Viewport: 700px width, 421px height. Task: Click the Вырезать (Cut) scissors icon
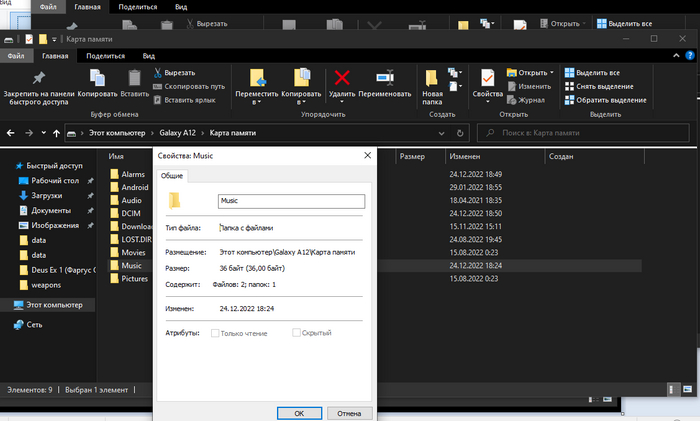(158, 73)
